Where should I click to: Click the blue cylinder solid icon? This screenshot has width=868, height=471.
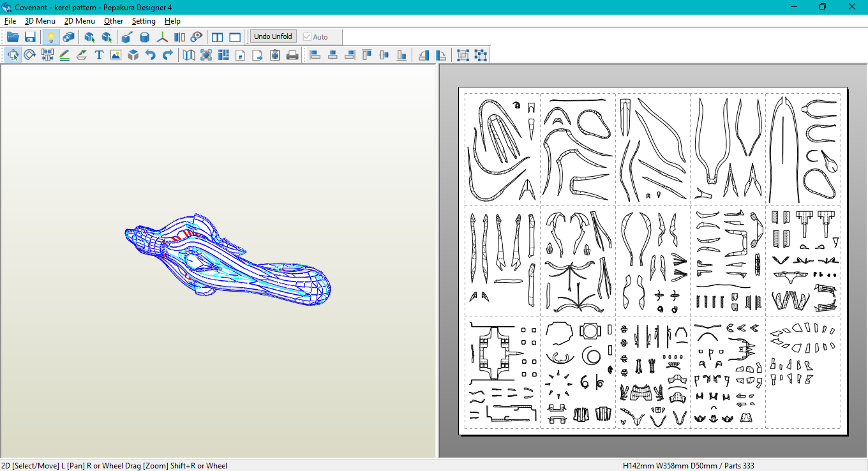coord(145,36)
